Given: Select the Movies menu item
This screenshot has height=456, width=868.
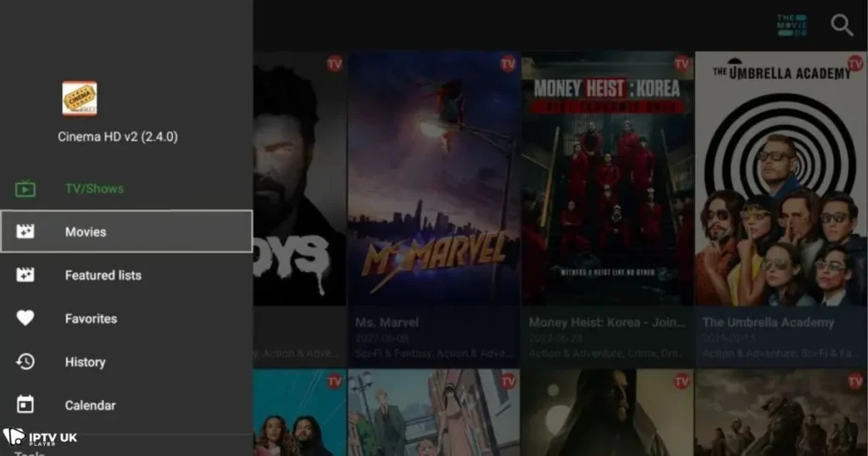Looking at the screenshot, I should pos(126,231).
